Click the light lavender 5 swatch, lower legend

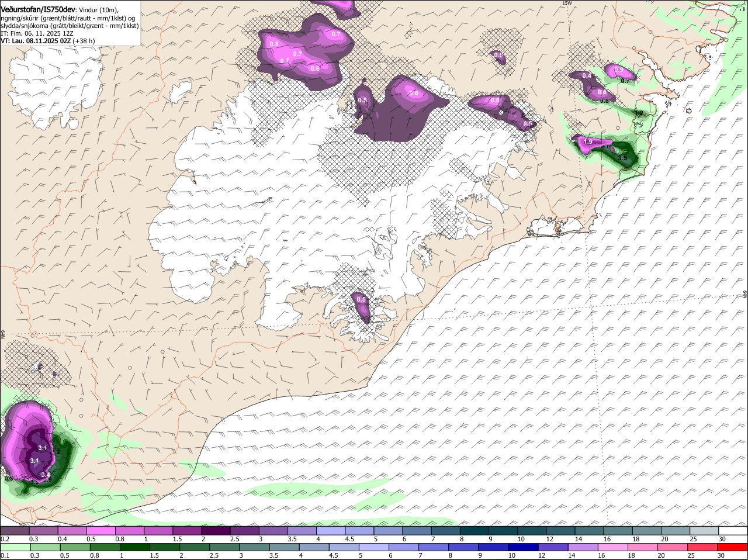[374, 547]
